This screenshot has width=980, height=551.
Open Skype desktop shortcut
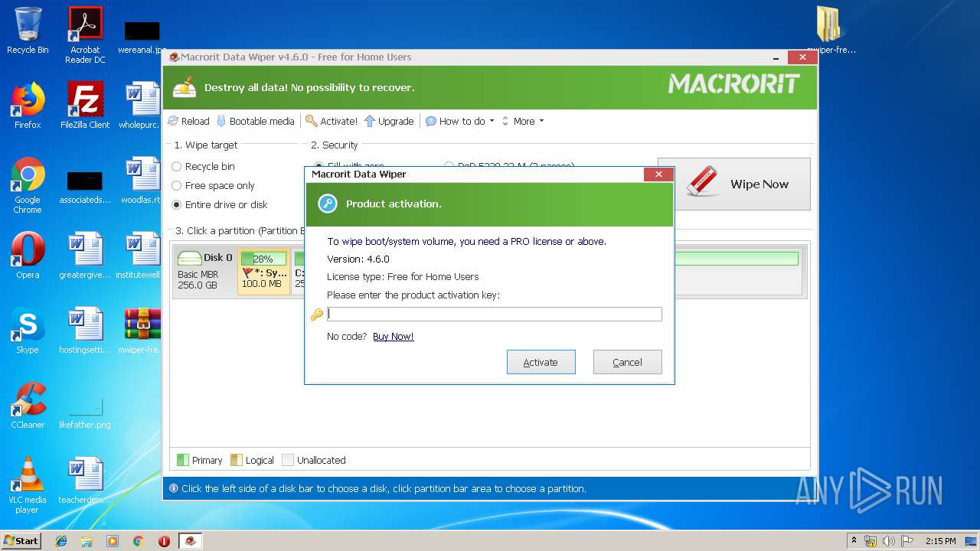[28, 331]
